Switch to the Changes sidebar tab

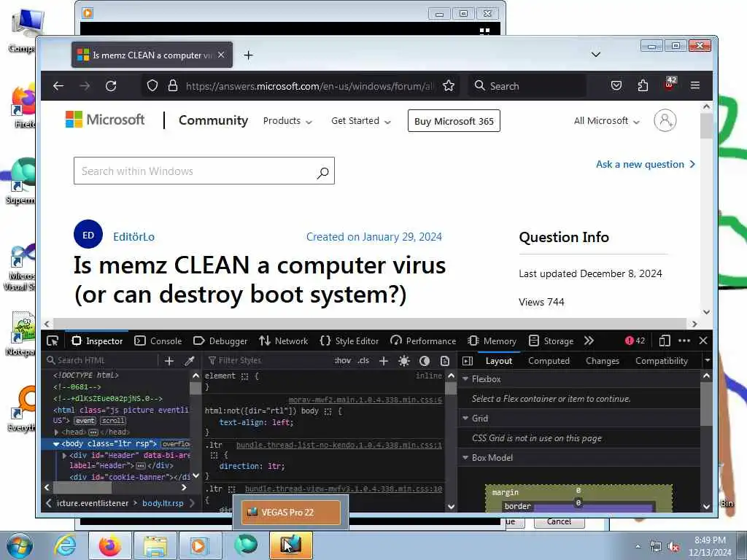602,361
